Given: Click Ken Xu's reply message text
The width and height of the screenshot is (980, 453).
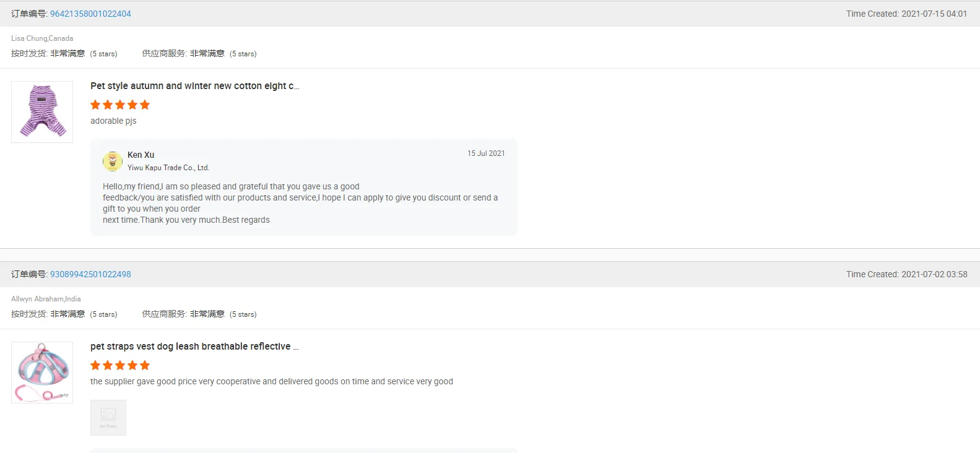Looking at the screenshot, I should [300, 203].
